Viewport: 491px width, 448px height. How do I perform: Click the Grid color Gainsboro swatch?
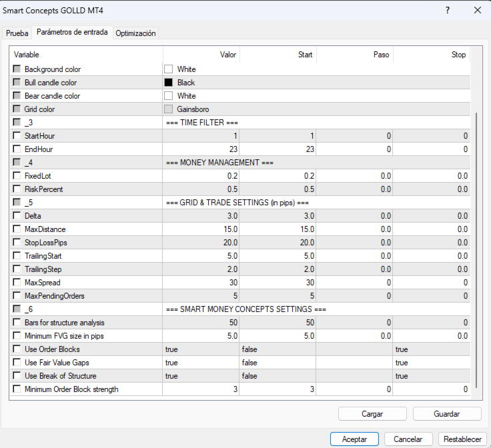pos(169,109)
